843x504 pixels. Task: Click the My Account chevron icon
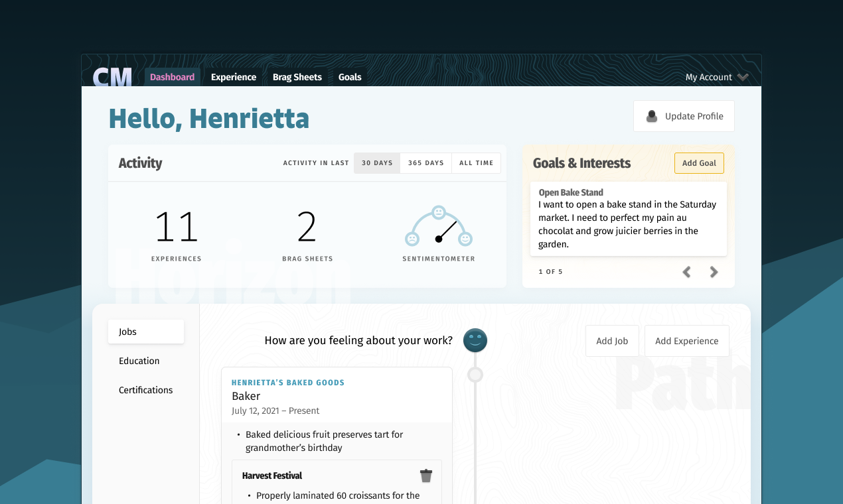pos(743,77)
